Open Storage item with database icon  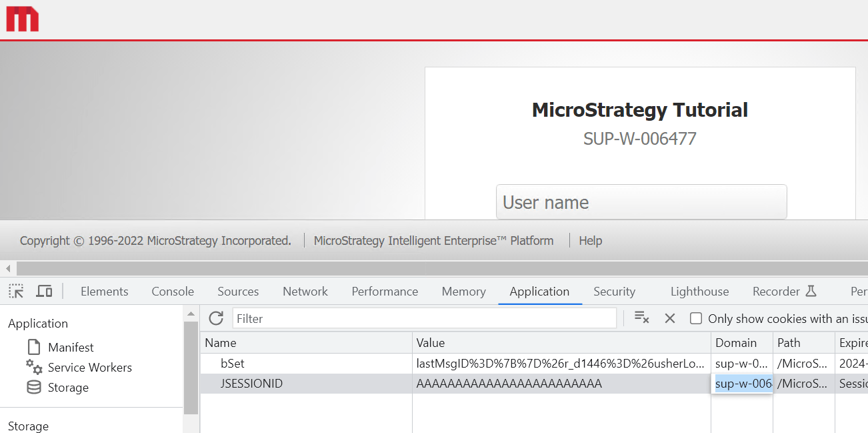(67, 388)
